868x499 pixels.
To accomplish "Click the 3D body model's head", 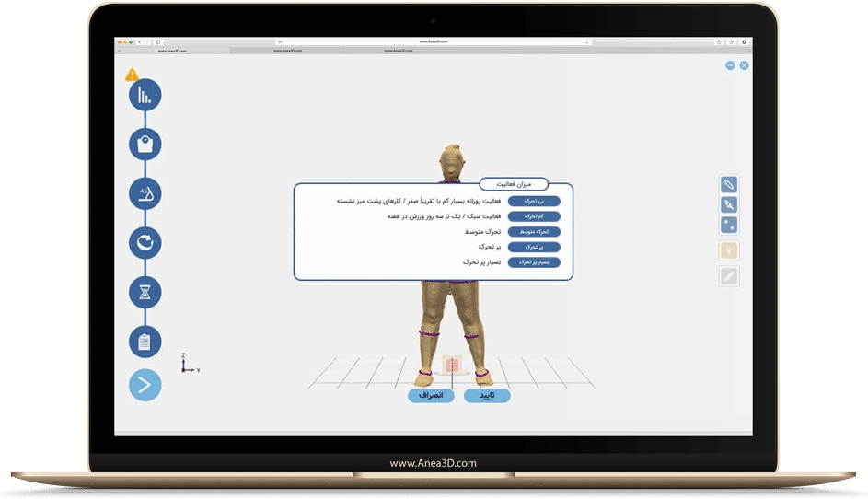I will coord(452,162).
